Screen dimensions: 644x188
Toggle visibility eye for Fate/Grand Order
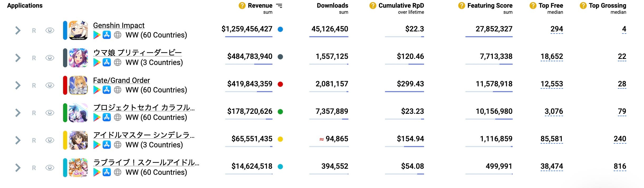50,85
